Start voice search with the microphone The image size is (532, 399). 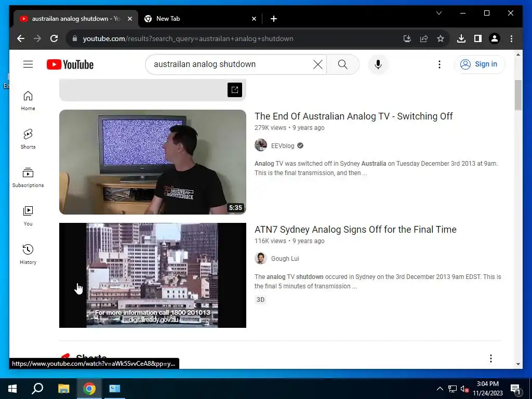(x=378, y=64)
